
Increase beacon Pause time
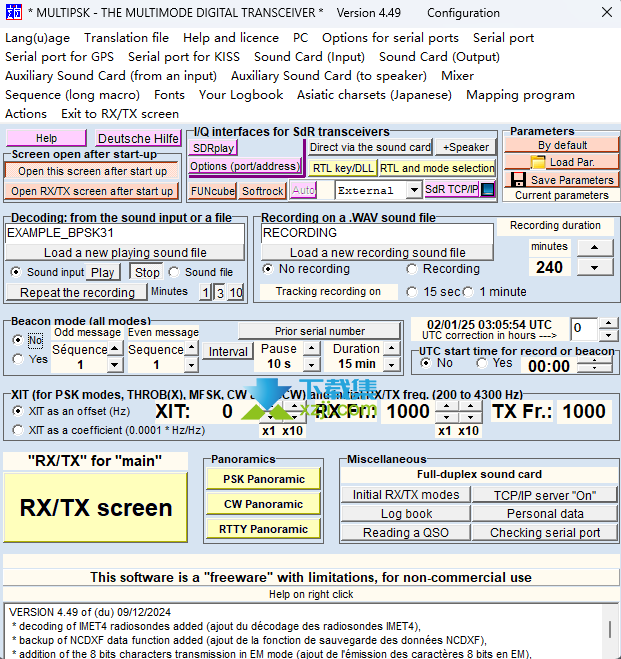(311, 348)
